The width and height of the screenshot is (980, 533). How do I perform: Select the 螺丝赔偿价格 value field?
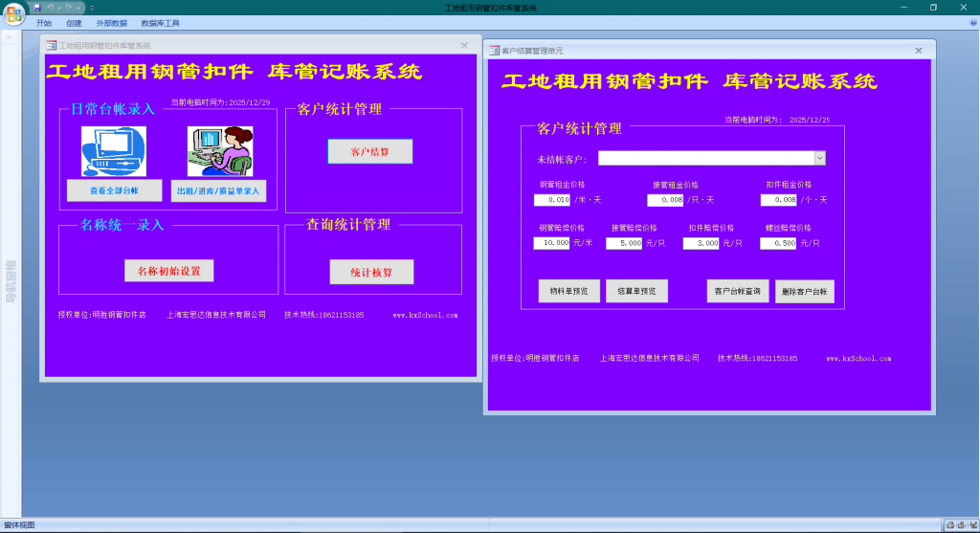[x=778, y=243]
